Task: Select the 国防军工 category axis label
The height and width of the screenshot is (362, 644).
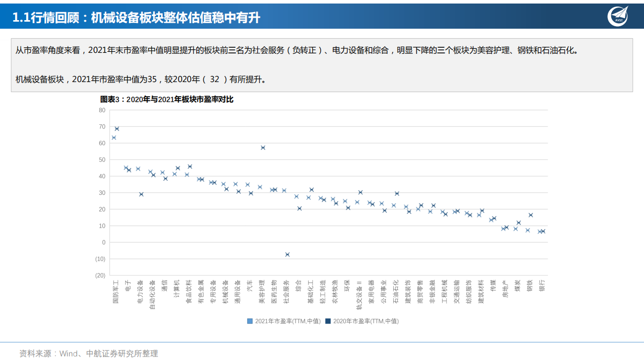Action: click(115, 292)
